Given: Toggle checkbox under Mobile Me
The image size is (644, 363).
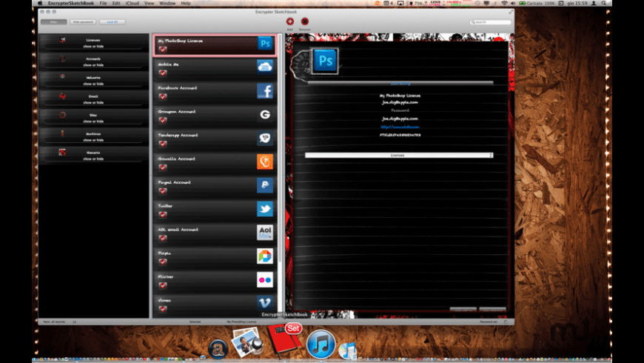Looking at the screenshot, I should click(163, 73).
